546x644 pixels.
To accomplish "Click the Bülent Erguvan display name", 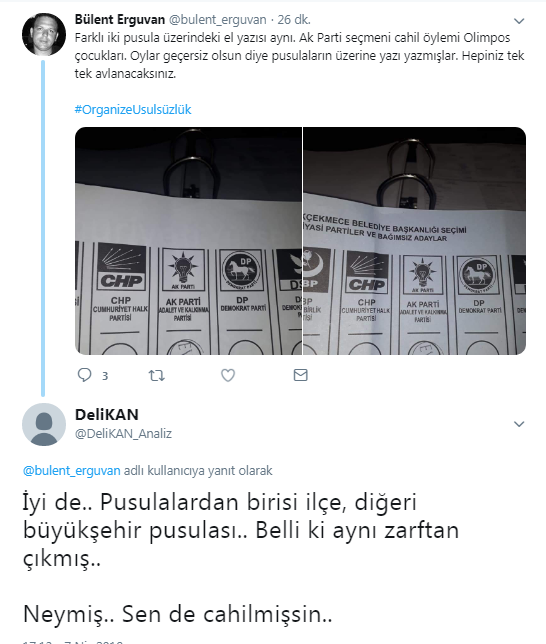I will [x=120, y=19].
